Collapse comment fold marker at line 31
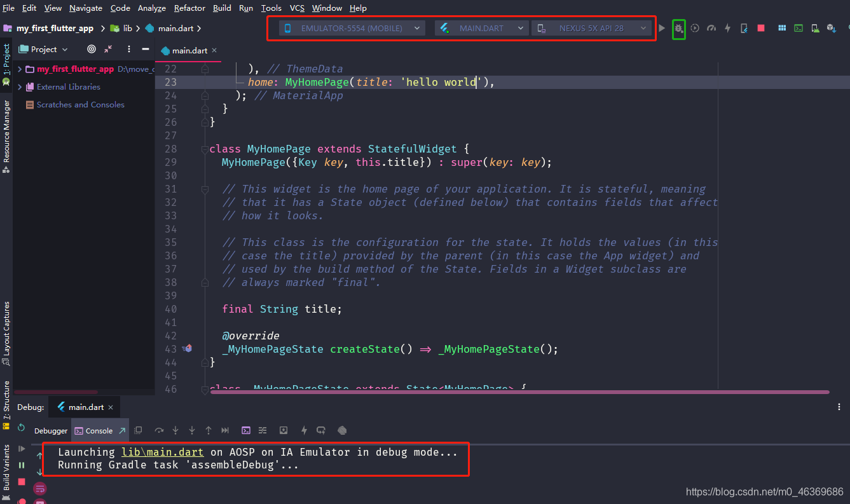 [205, 189]
